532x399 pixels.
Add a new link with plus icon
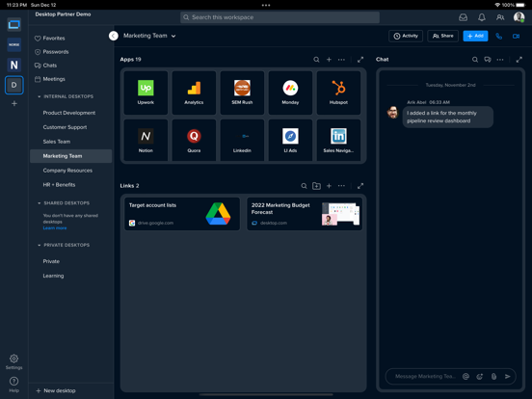(329, 186)
